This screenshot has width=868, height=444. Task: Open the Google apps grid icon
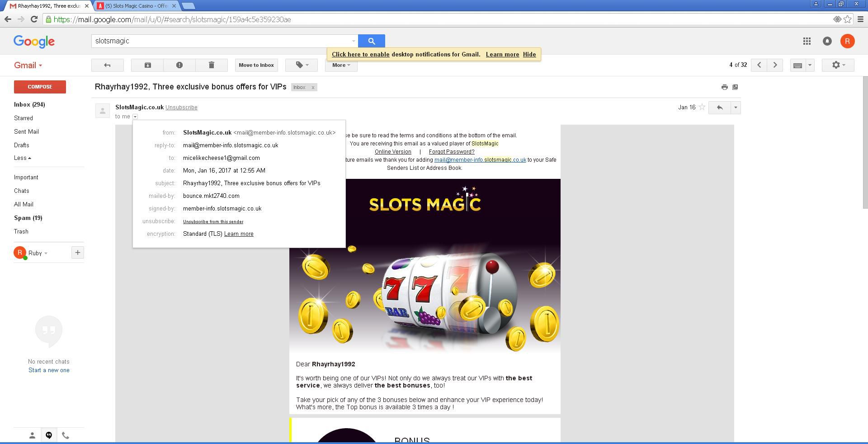point(807,41)
